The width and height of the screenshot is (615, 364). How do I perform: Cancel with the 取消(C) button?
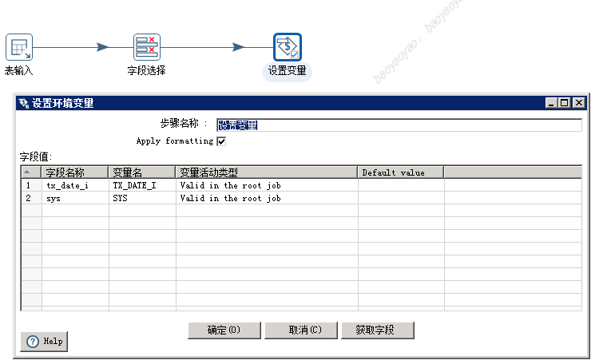click(x=301, y=330)
